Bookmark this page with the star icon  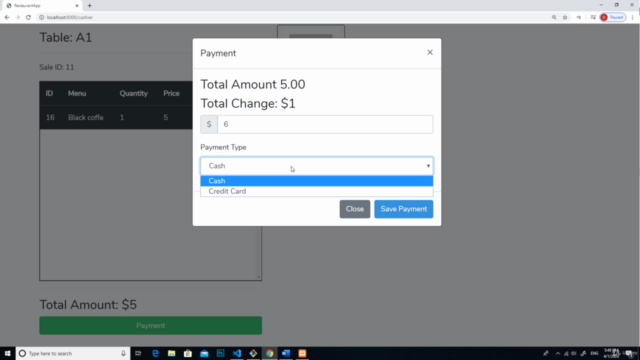click(565, 17)
